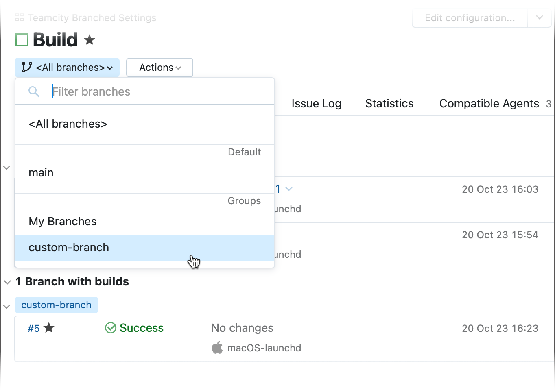This screenshot has height=392, width=555.
Task: Switch to the Issue Log tab
Action: [x=316, y=104]
